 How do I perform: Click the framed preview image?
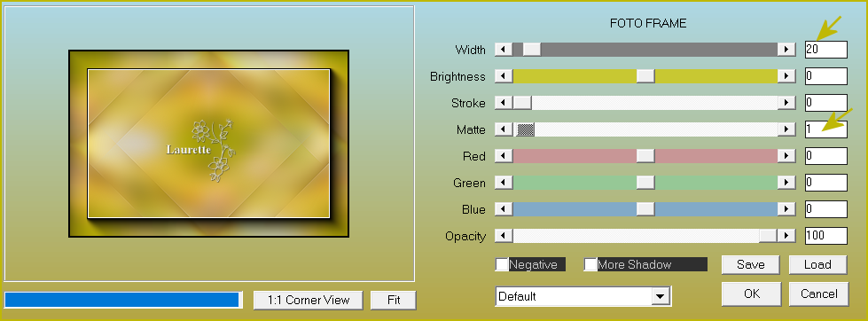click(x=208, y=144)
